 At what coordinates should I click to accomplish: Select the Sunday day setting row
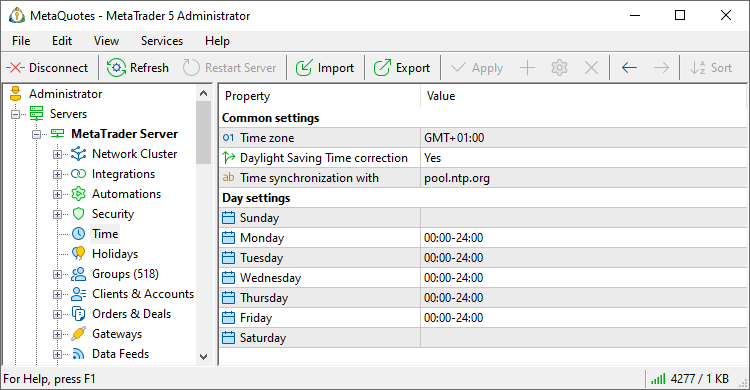click(x=483, y=218)
